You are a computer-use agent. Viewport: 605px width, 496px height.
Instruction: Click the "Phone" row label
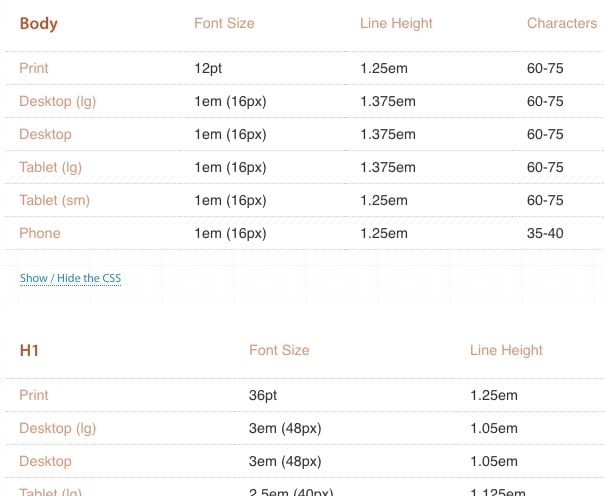point(40,233)
